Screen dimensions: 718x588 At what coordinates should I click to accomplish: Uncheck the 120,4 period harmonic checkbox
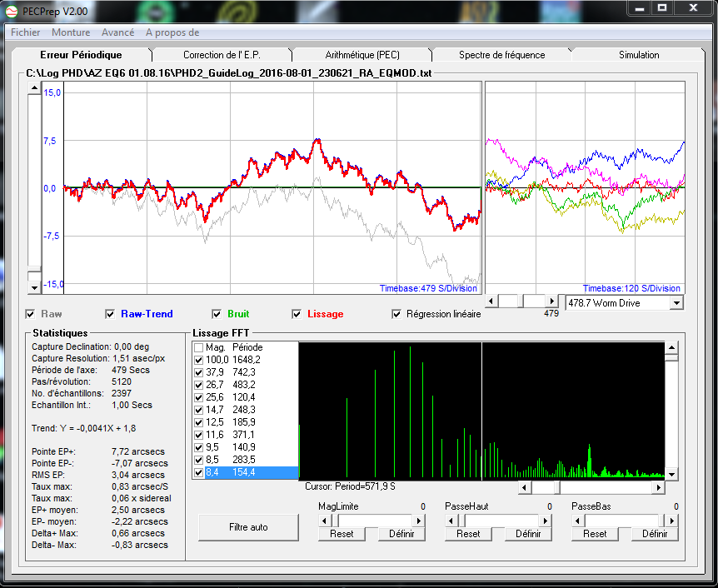click(198, 397)
